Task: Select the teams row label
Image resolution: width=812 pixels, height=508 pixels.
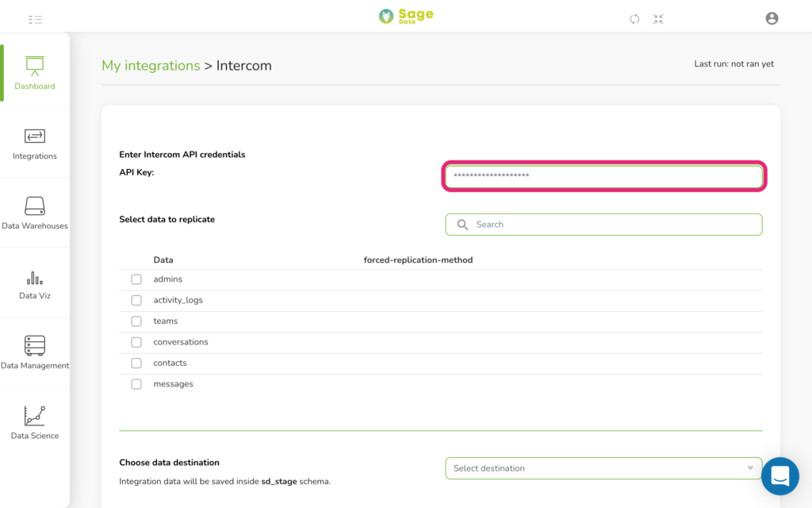Action: pos(166,321)
